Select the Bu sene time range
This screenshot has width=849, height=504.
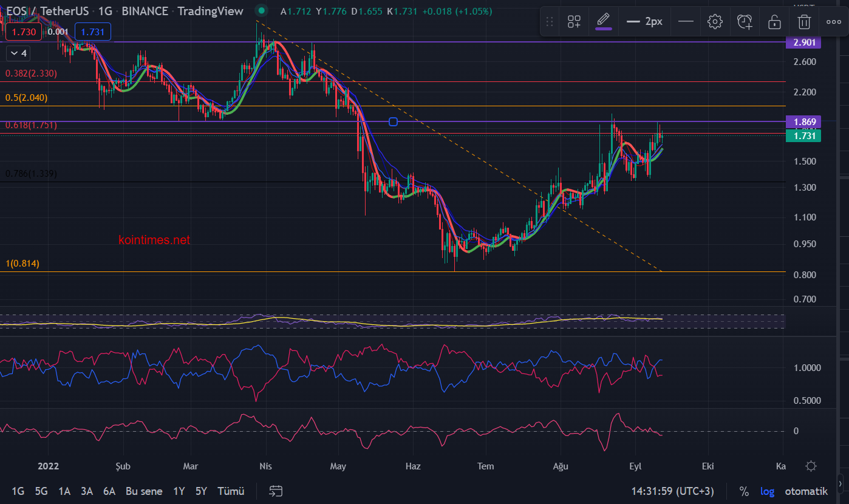[144, 491]
